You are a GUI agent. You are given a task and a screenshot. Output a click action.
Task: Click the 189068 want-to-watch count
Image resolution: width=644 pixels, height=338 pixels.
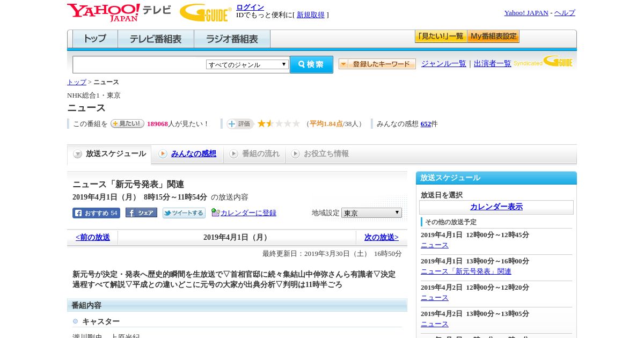[157, 124]
